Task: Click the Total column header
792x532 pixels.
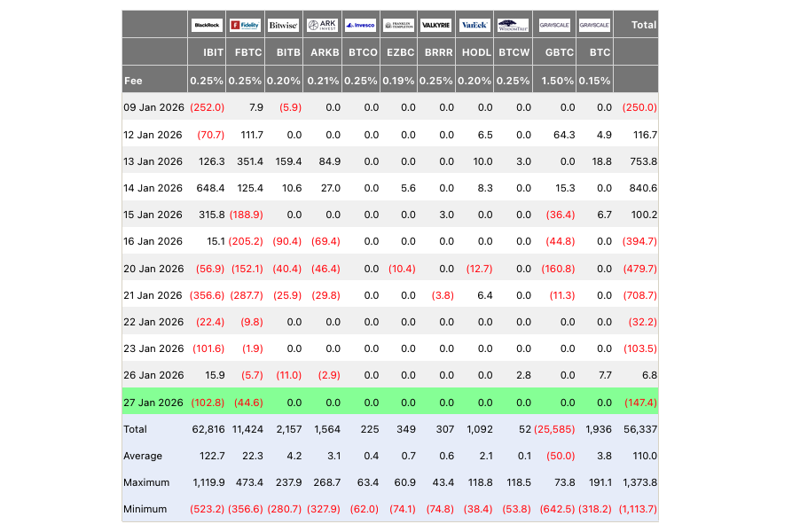Action: (x=643, y=25)
